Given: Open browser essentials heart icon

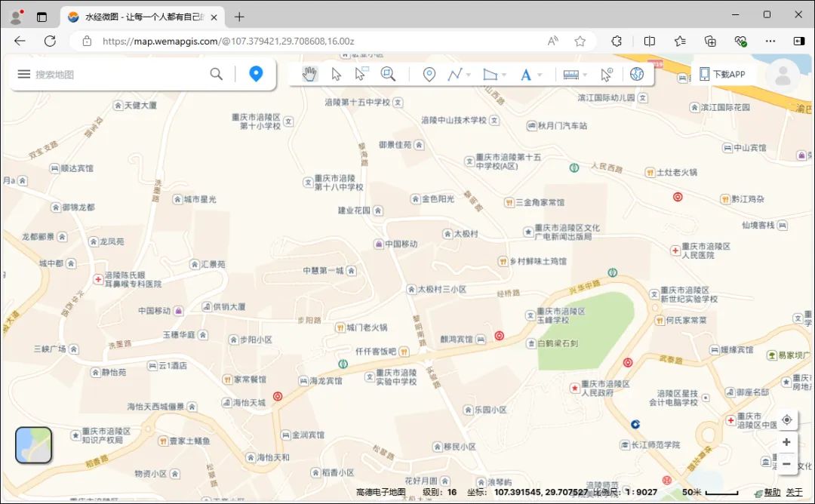Looking at the screenshot, I should [741, 41].
